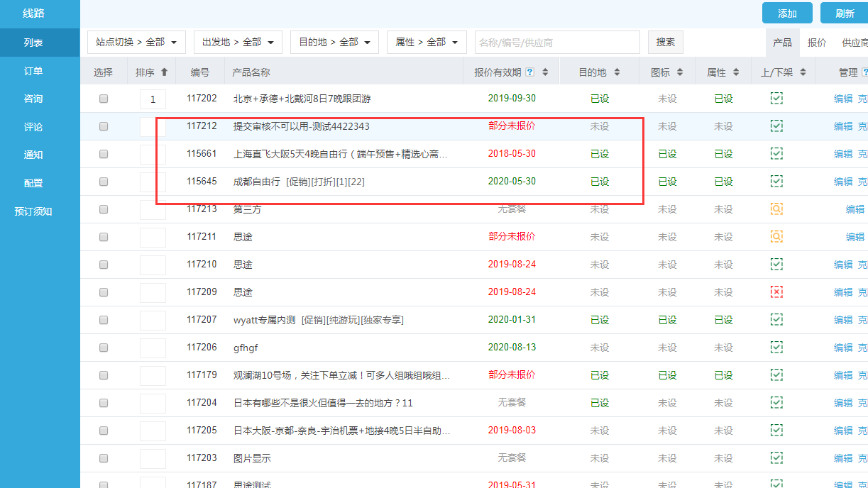Click the 编辑 link for product 117211

(855, 237)
